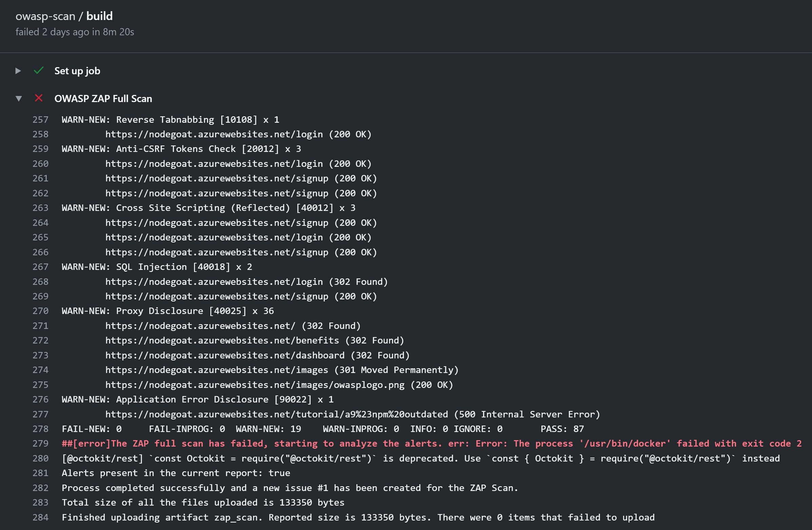Click the failed 2 days ago status text
Viewport: 812px width, 530px height.
coord(75,32)
